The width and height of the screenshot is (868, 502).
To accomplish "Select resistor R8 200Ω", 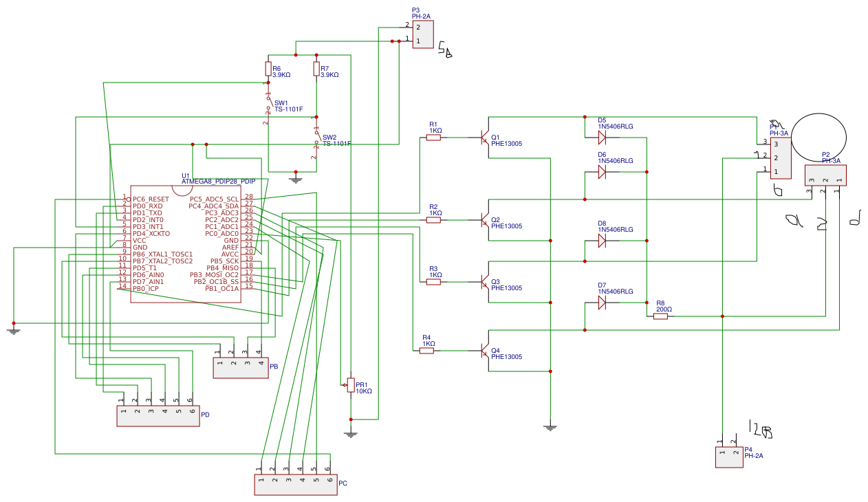I will click(662, 315).
